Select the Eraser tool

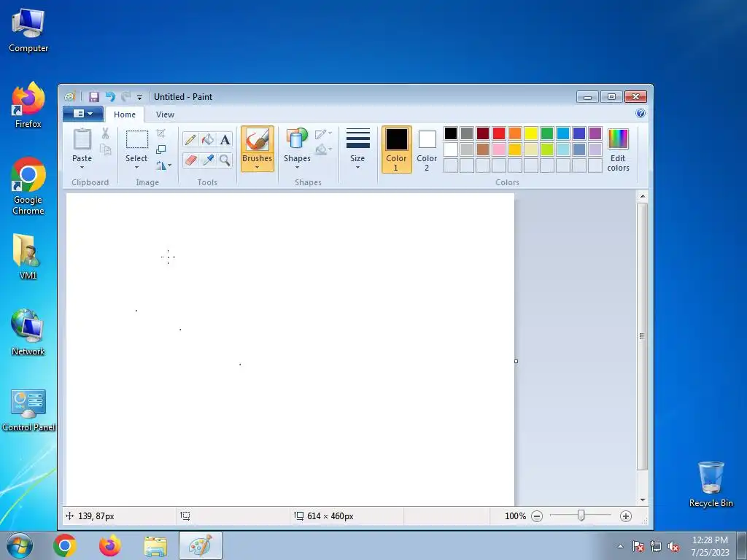(190, 160)
